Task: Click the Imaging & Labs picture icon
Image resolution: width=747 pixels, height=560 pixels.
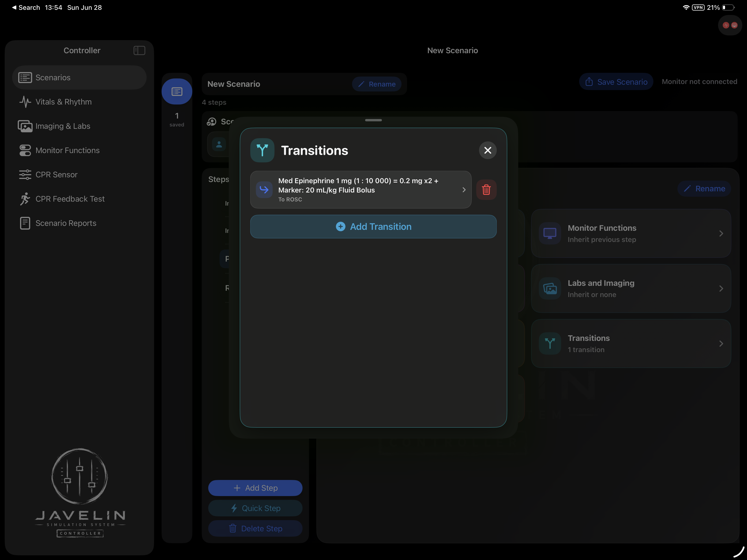Action: coord(25,126)
